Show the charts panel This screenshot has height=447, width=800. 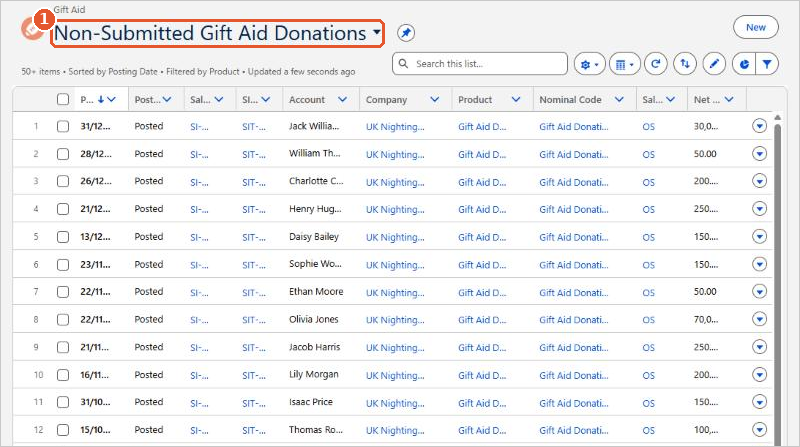(x=744, y=64)
